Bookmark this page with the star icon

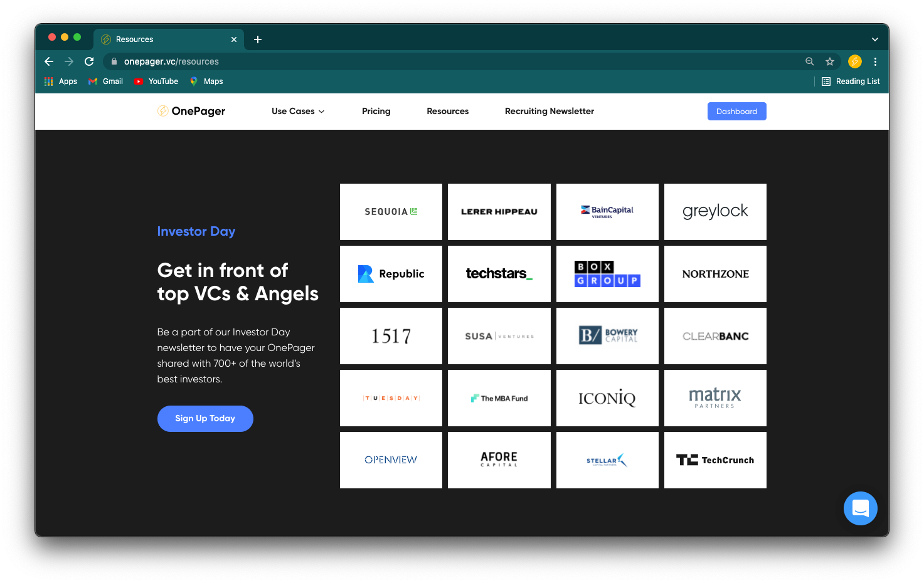tap(830, 61)
